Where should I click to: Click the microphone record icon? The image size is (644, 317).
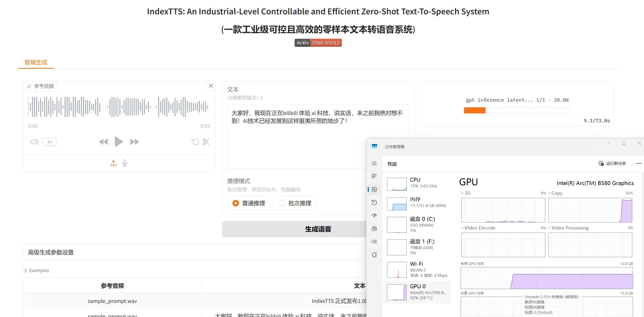point(125,163)
